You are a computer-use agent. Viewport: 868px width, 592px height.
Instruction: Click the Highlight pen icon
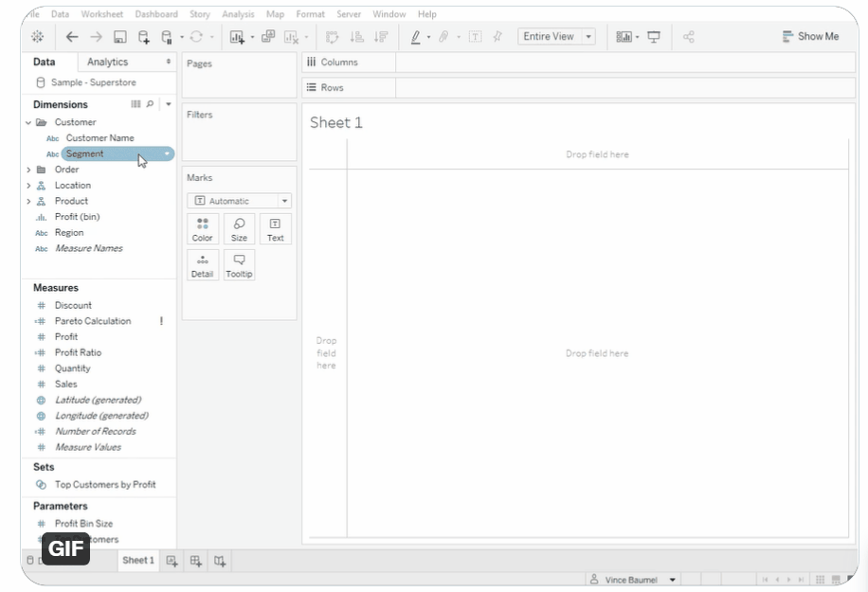[x=415, y=37]
